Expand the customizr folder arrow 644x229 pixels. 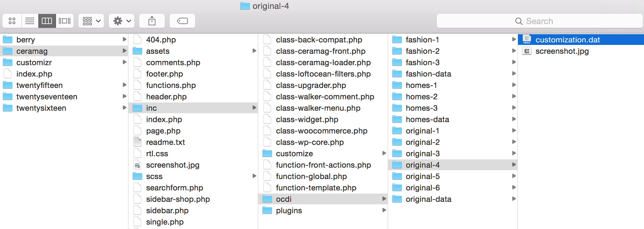124,62
